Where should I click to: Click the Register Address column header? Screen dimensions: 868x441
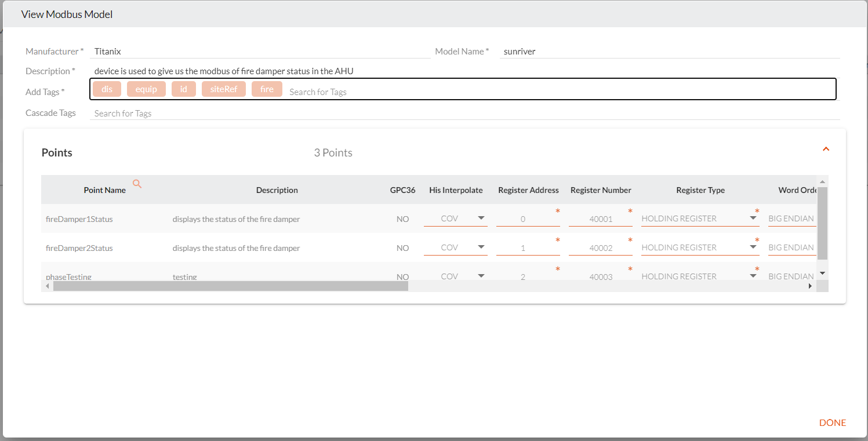pyautogui.click(x=528, y=190)
